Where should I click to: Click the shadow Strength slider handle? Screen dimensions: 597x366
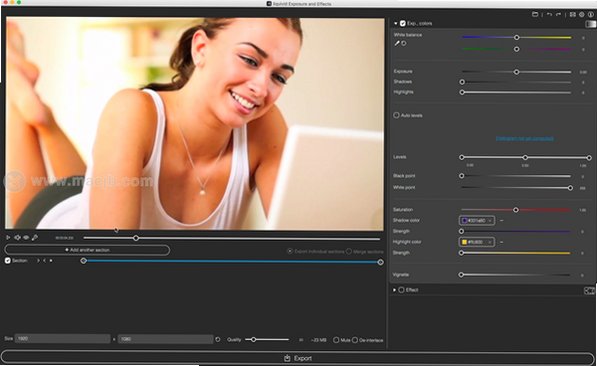pyautogui.click(x=461, y=231)
